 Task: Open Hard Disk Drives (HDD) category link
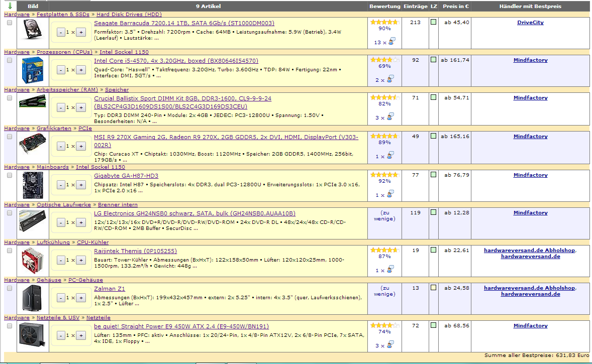pos(129,15)
